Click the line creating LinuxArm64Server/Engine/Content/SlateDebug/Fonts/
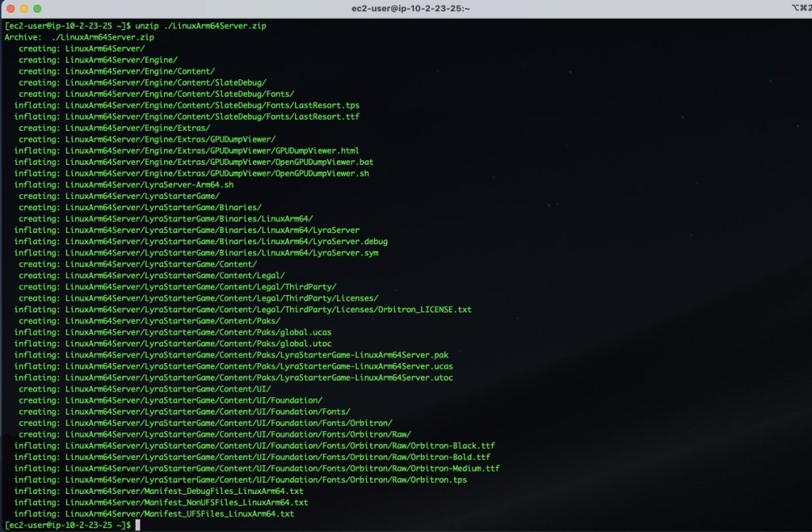812x532 pixels. pos(156,94)
